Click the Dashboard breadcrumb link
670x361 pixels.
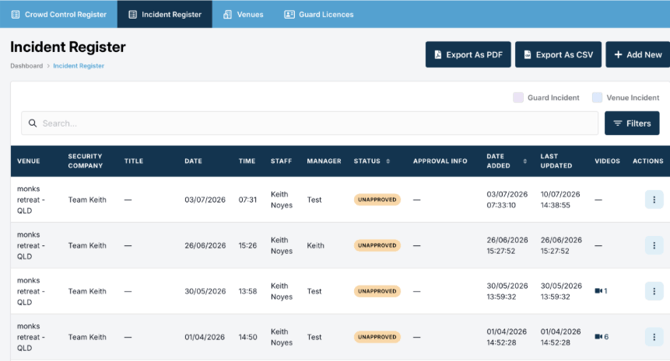pyautogui.click(x=26, y=66)
